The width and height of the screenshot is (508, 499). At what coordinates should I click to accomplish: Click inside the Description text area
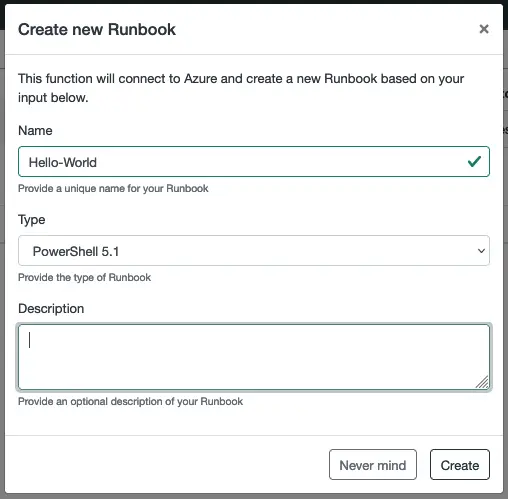(254, 357)
